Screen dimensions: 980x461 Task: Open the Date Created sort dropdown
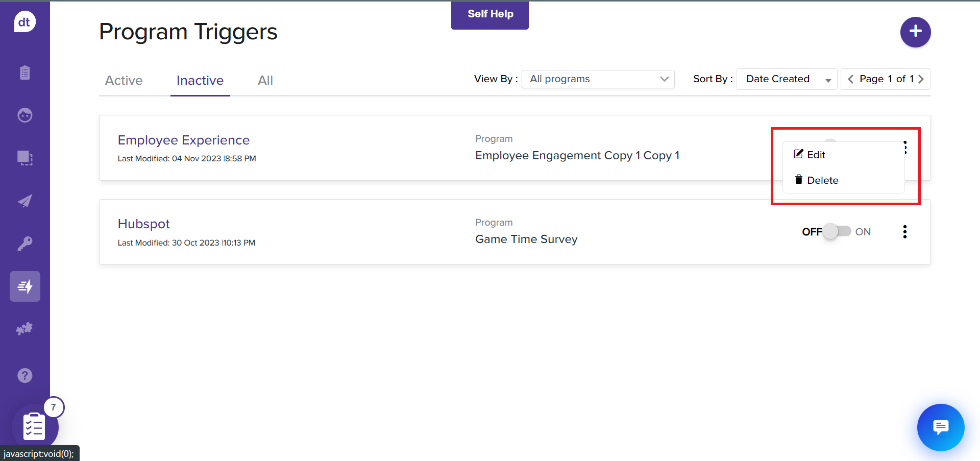pos(786,79)
